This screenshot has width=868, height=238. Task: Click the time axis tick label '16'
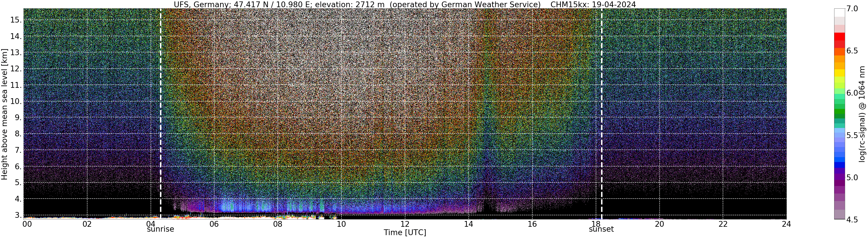point(532,224)
